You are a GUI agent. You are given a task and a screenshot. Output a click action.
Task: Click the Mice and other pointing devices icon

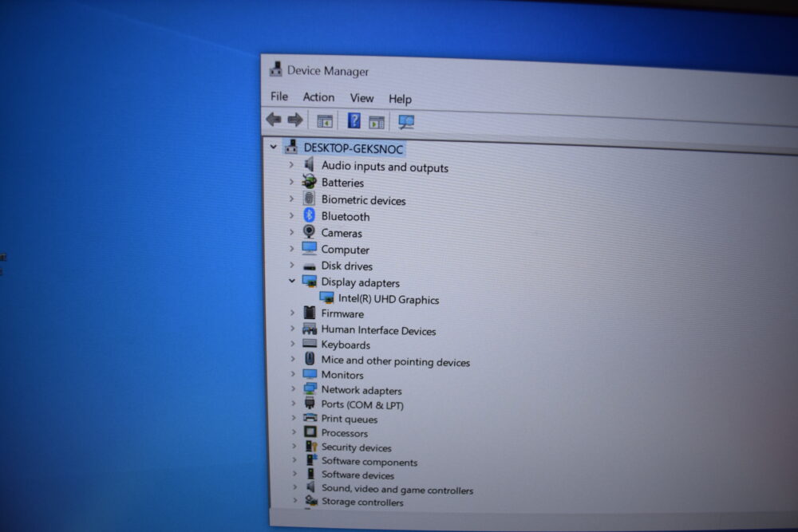click(310, 359)
